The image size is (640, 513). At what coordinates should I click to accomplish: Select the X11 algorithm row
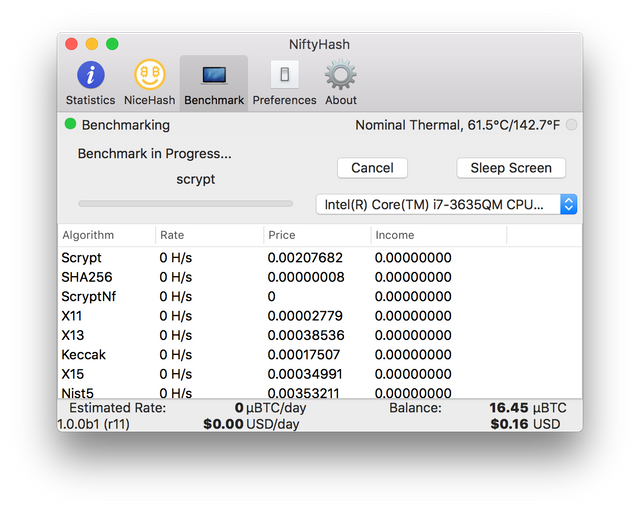click(x=320, y=316)
